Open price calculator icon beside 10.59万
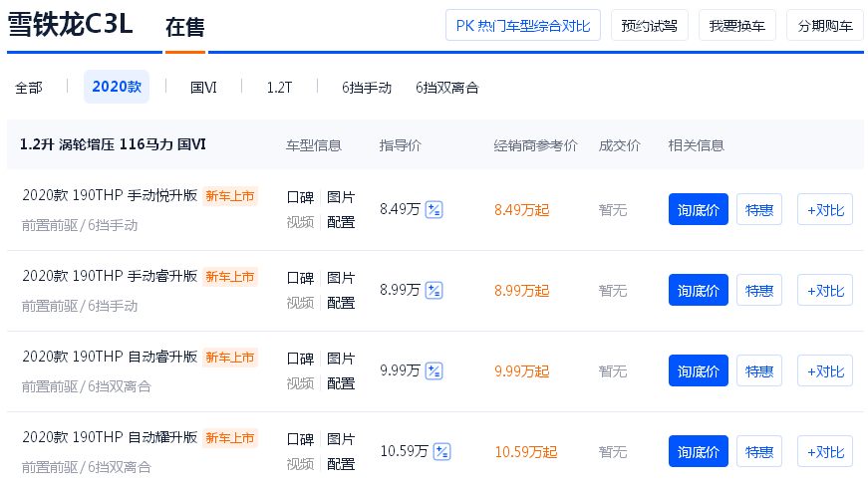Screen dimensions: 868x487 (x=441, y=451)
